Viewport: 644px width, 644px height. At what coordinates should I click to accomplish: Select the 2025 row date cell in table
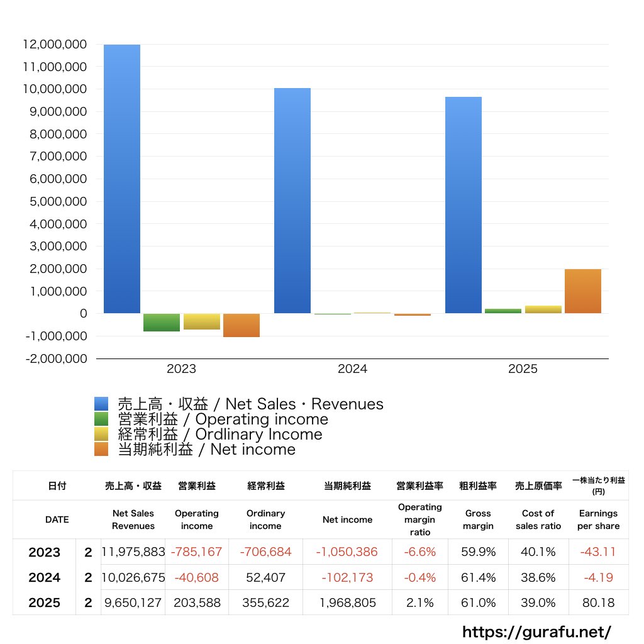click(45, 602)
